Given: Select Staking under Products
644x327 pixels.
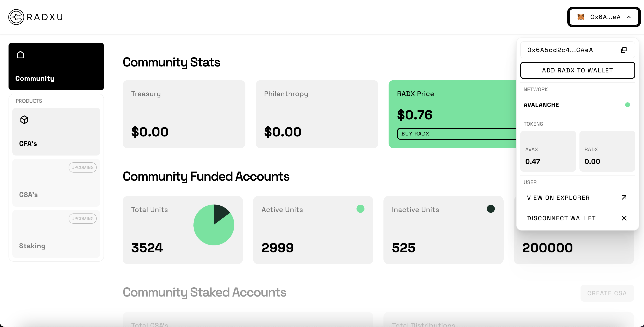Looking at the screenshot, I should pos(56,234).
